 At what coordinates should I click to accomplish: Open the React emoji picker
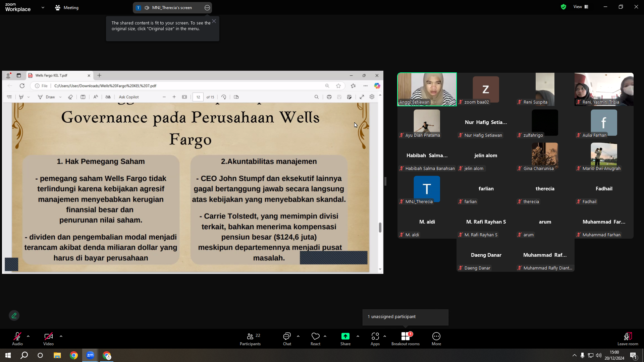[315, 339]
